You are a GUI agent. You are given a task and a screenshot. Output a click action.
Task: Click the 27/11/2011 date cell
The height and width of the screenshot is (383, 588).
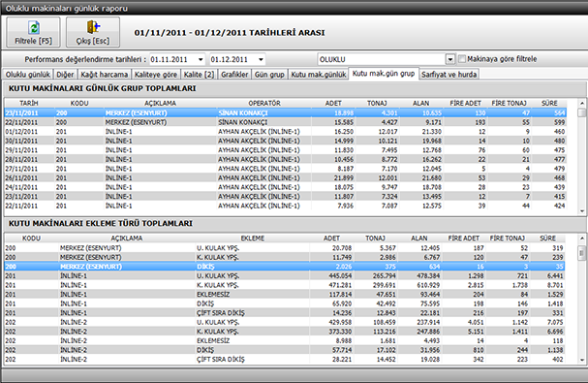point(21,169)
